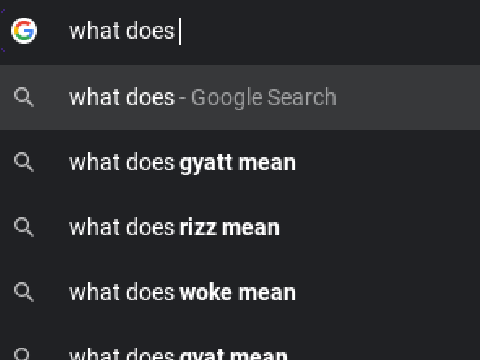This screenshot has width=480, height=360.
Task: Select the 'what does - Google Search' suggestion
Action: coord(240,97)
